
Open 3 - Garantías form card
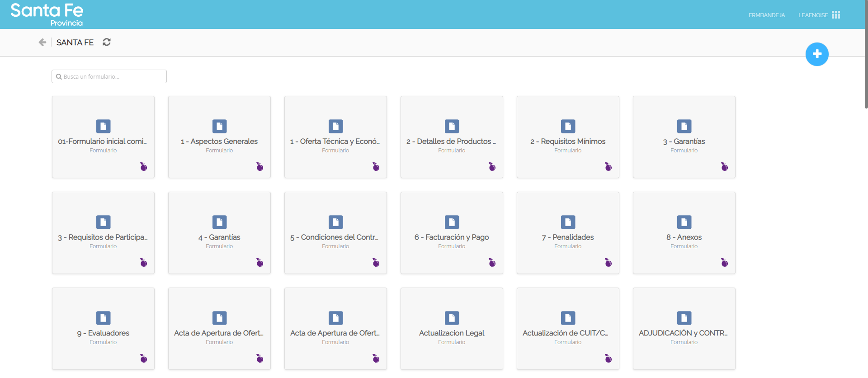tap(684, 137)
